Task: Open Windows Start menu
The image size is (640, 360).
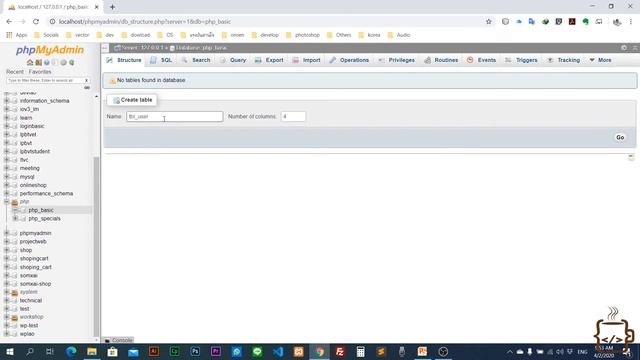Action: point(9,351)
